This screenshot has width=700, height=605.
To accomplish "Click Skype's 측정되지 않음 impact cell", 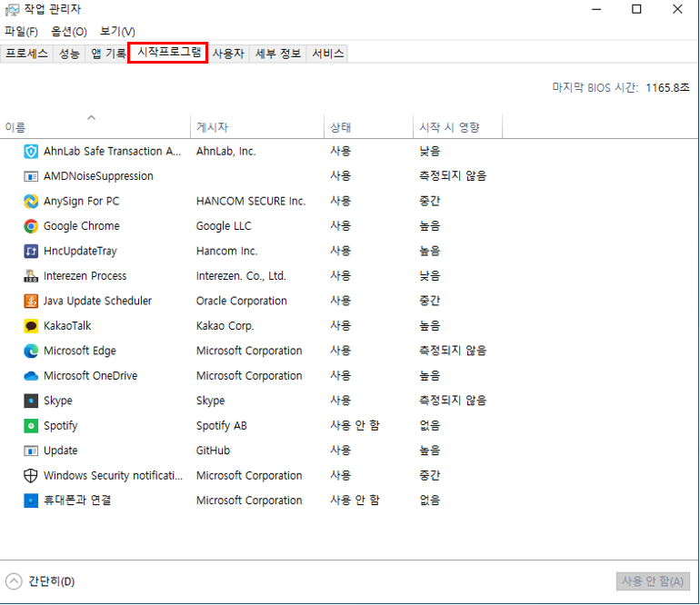I will click(x=452, y=401).
